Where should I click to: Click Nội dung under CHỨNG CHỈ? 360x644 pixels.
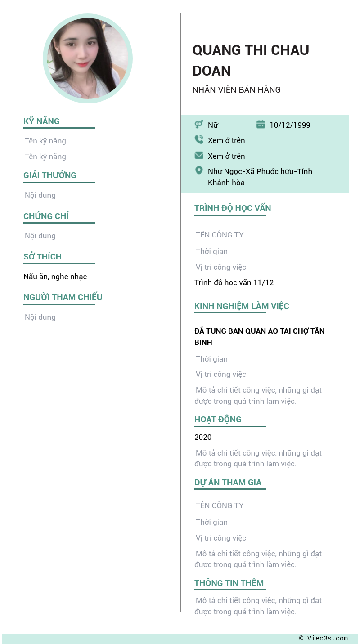[x=40, y=236]
